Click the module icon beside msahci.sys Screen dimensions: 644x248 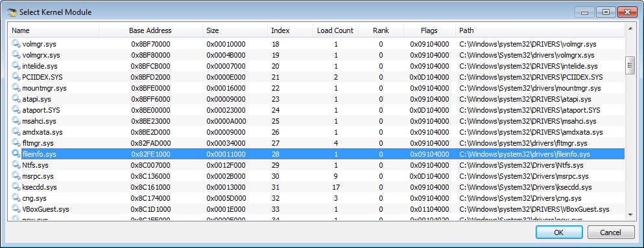[16, 121]
